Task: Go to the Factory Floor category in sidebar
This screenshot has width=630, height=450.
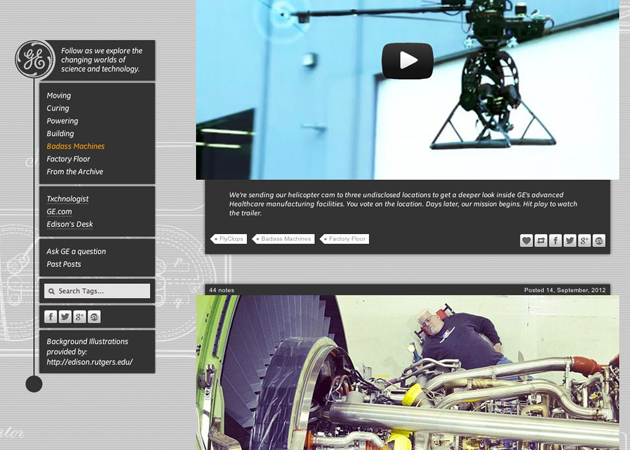Action: [x=68, y=159]
